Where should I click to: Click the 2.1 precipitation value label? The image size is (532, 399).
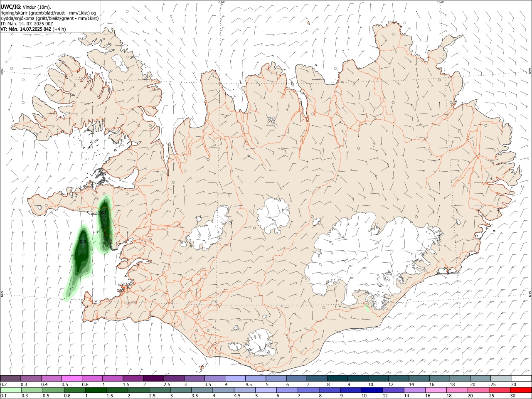pyautogui.click(x=103, y=212)
